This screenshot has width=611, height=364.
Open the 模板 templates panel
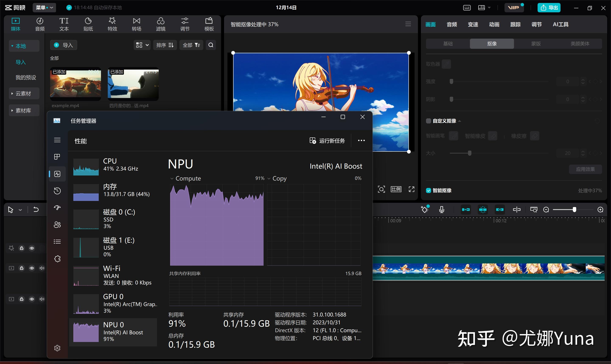209,24
